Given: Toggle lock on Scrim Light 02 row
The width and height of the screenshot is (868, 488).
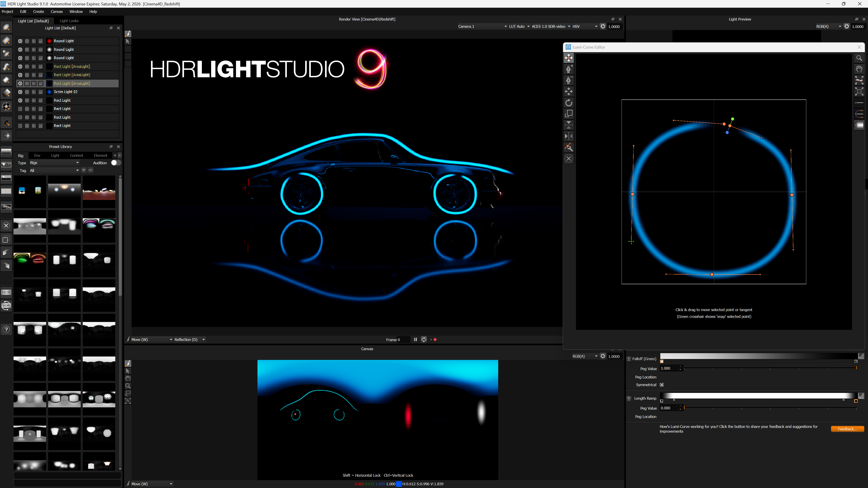Looking at the screenshot, I should [40, 92].
